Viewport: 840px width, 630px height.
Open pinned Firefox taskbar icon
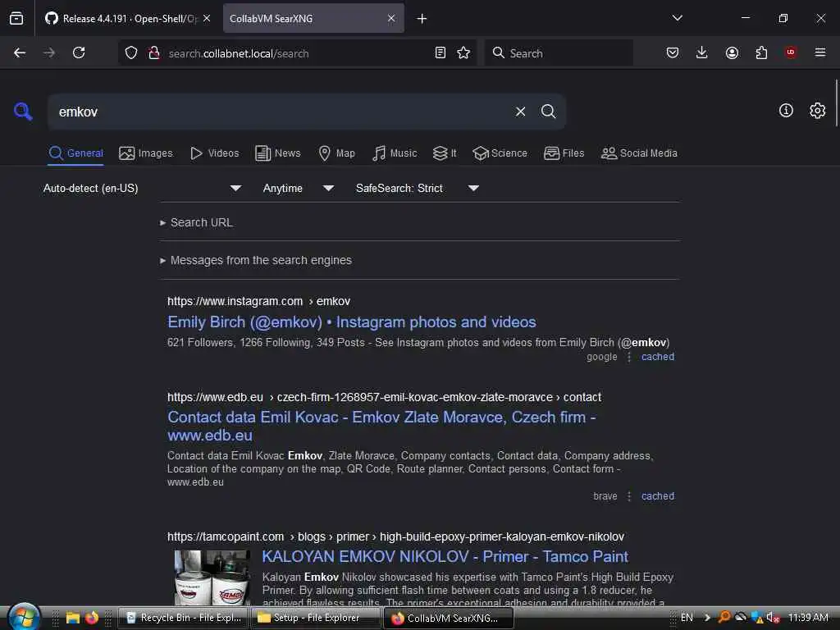[92, 618]
